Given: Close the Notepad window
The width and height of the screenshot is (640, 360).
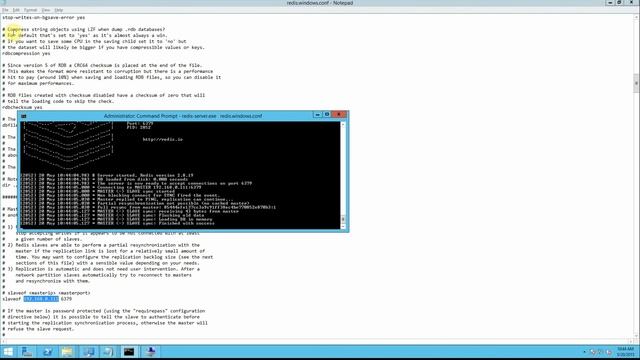Looking at the screenshot, I should (631, 2).
